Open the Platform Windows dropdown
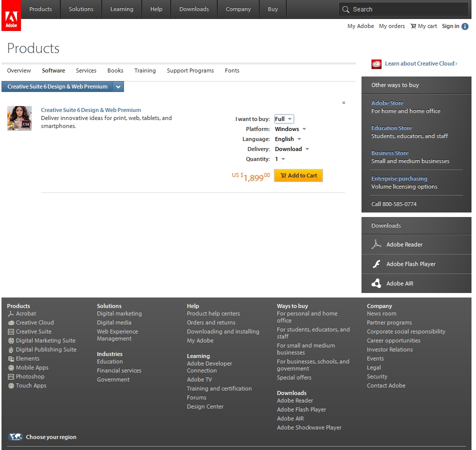The width and height of the screenshot is (476, 450). 290,129
